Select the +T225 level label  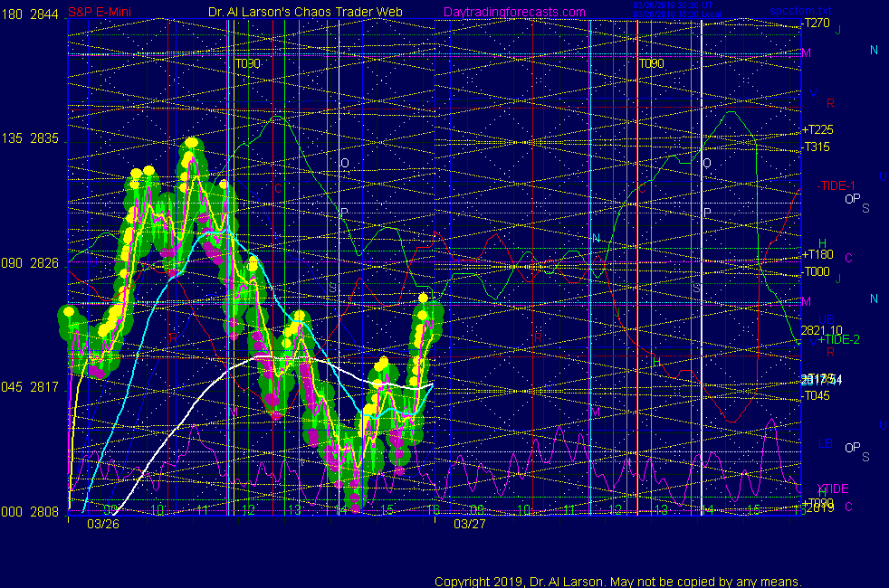817,129
